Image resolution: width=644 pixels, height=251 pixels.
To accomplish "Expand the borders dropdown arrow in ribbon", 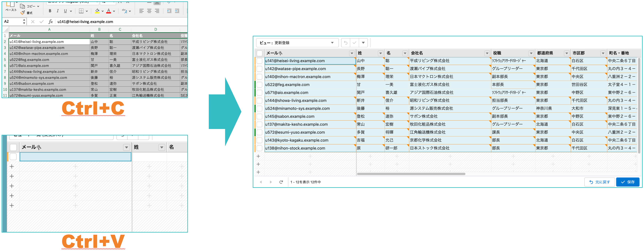I will pos(87,11).
